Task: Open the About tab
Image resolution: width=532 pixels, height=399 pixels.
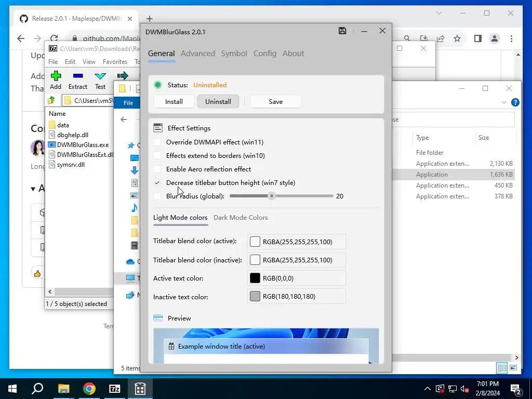Action: [x=294, y=54]
